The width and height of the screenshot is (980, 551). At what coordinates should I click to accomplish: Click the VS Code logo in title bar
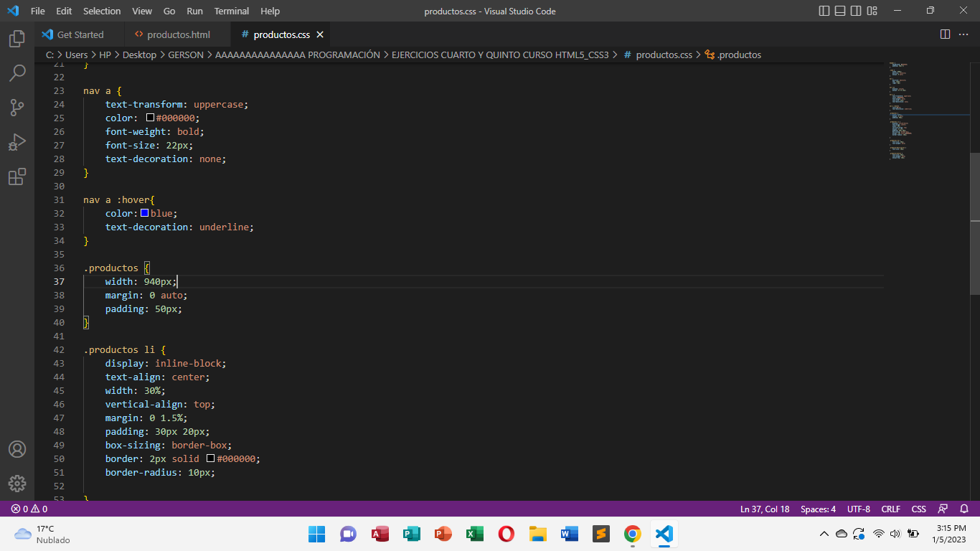tap(13, 11)
